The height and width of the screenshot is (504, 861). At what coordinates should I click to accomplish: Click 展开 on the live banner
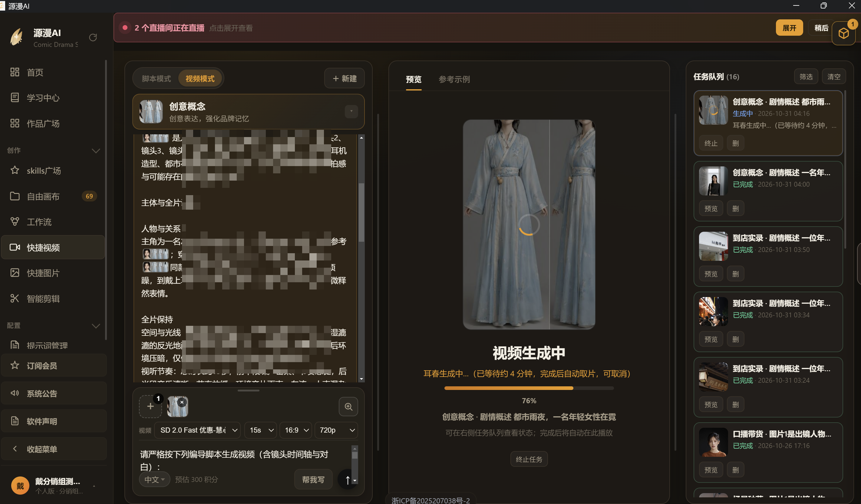(789, 28)
